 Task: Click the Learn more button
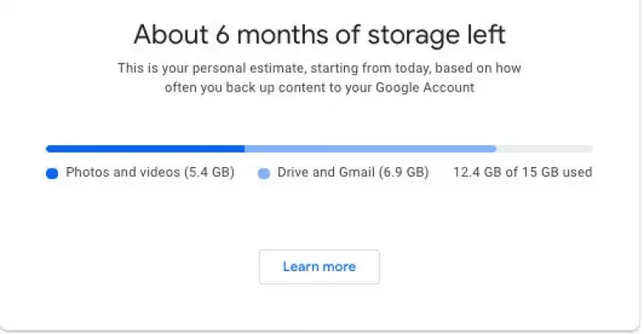tap(319, 267)
